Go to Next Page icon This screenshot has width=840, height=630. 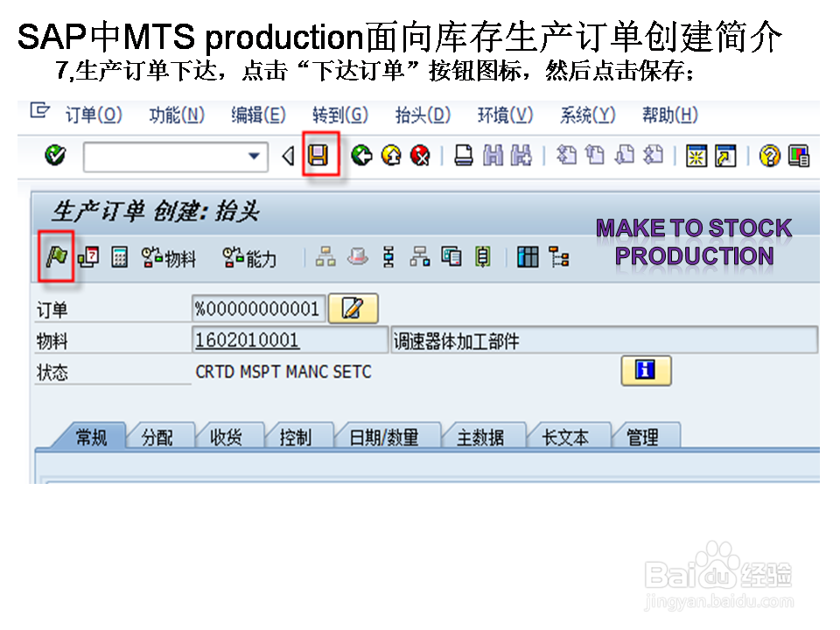[x=624, y=156]
